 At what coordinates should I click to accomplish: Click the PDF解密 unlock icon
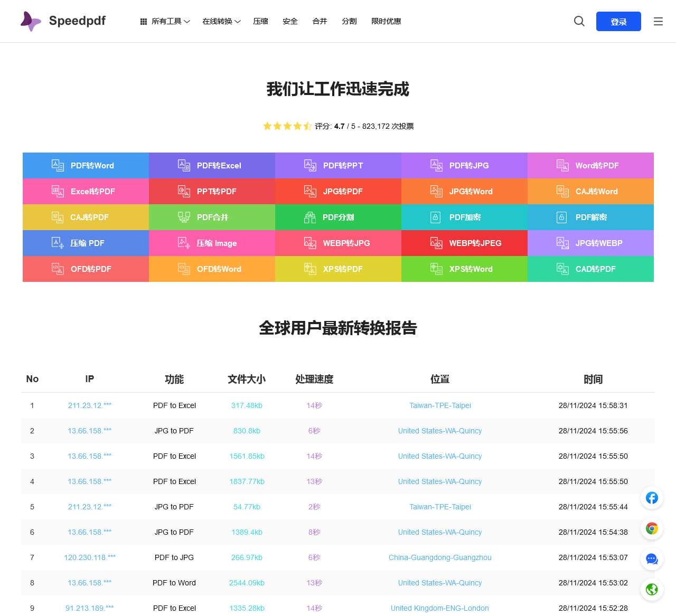[x=561, y=217]
